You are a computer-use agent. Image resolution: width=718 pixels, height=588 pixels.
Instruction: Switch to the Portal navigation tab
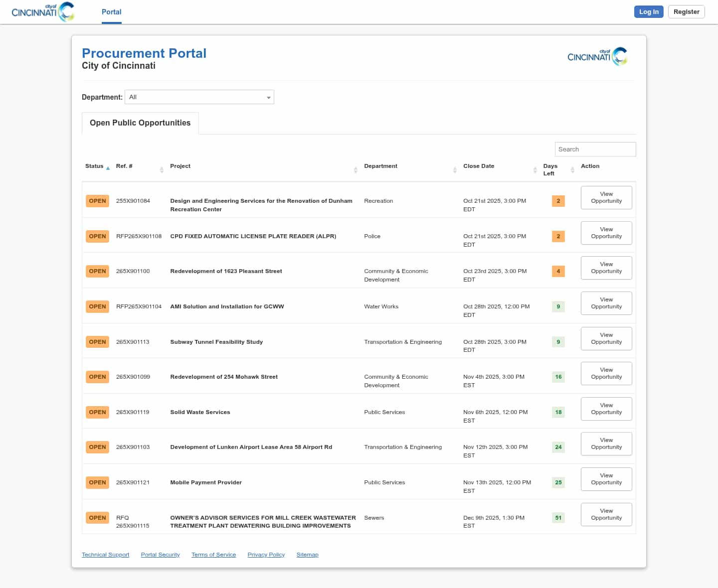[112, 12]
